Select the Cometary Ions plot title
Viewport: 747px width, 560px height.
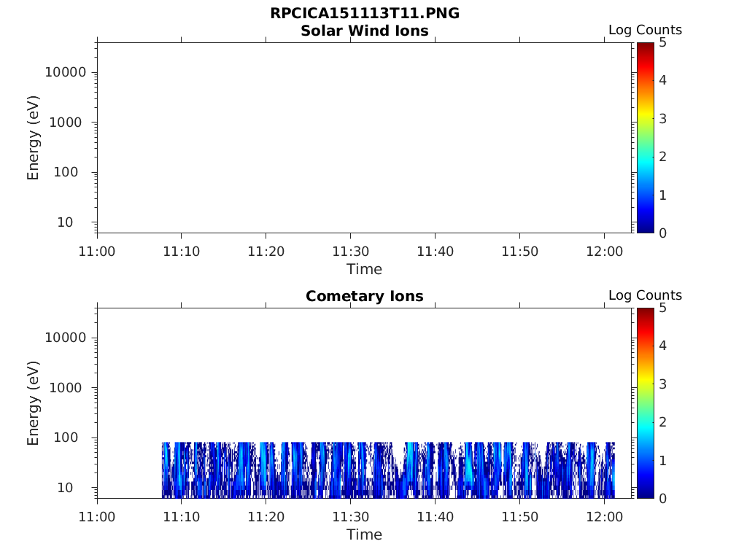tap(365, 296)
